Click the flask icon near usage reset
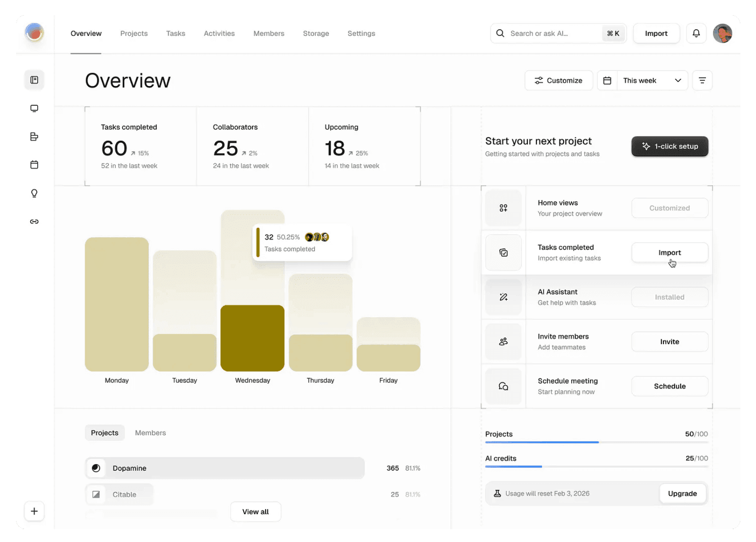Viewport: 756px width, 542px height. click(497, 493)
